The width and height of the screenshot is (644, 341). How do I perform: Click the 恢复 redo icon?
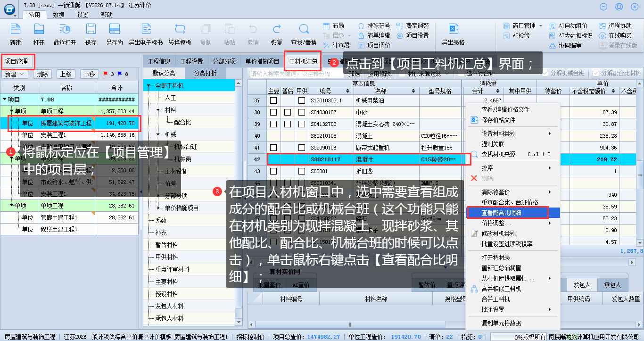[x=276, y=29]
